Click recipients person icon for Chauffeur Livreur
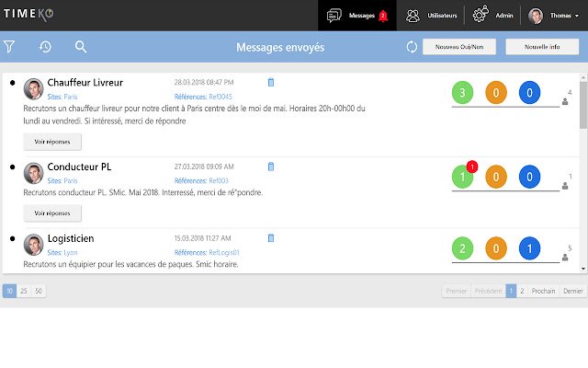Image resolution: width=588 pixels, height=368 pixels. pyautogui.click(x=565, y=101)
